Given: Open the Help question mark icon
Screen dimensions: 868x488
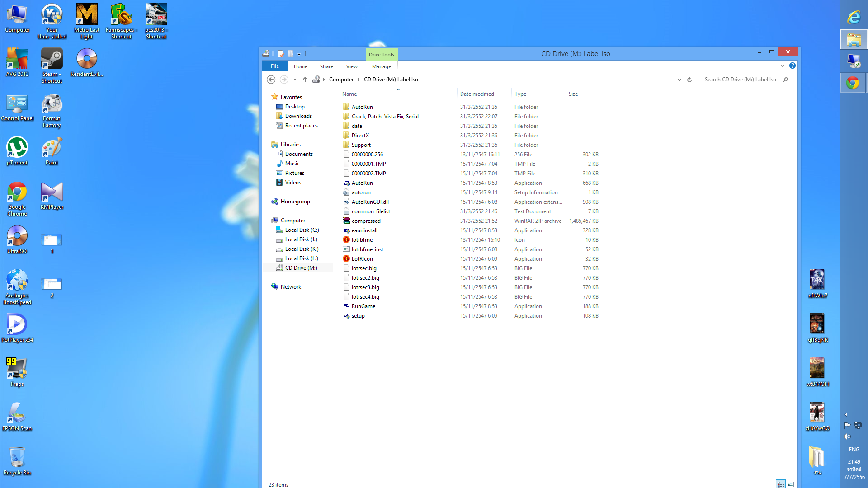Looking at the screenshot, I should pos(793,66).
